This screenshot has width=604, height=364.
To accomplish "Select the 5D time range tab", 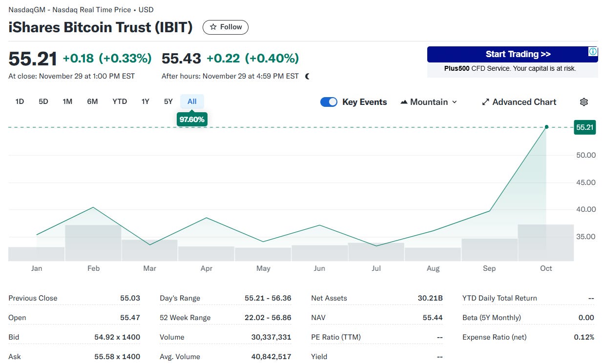I will tap(43, 101).
